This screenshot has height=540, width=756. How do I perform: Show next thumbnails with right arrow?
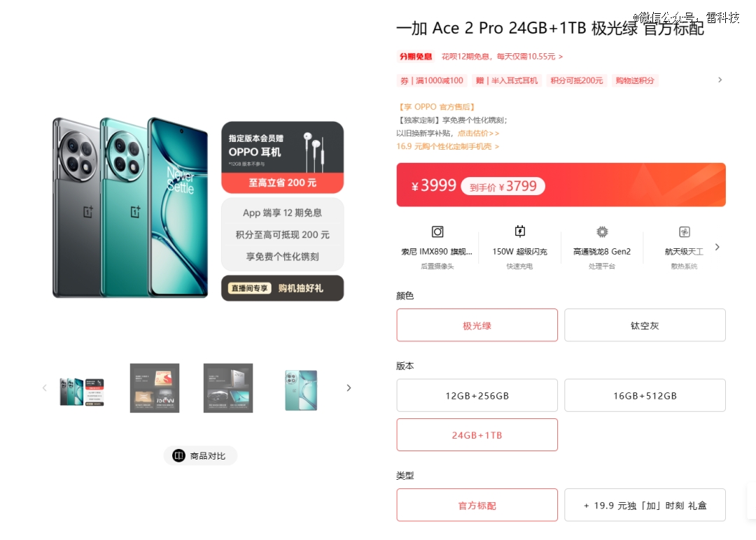click(349, 388)
